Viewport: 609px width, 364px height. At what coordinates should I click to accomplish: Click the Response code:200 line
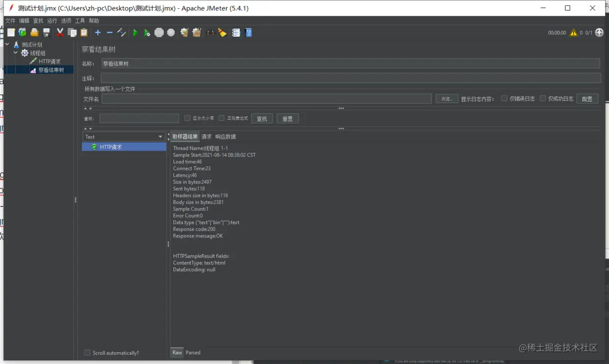(194, 229)
